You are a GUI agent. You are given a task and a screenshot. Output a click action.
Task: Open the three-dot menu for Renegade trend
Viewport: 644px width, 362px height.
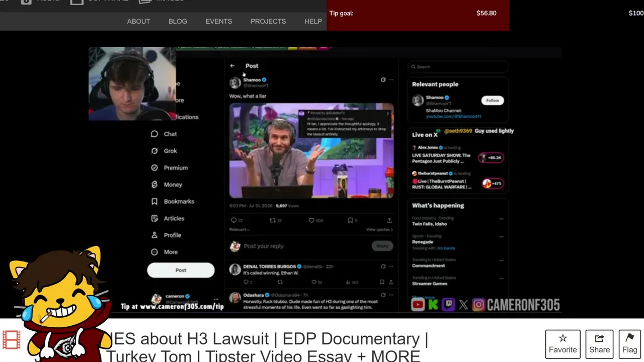[501, 237]
